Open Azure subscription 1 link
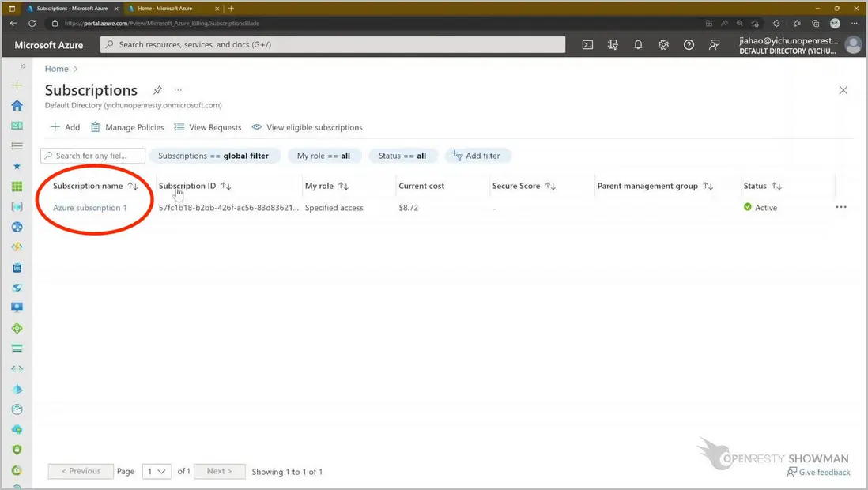868x490 pixels. tap(89, 208)
